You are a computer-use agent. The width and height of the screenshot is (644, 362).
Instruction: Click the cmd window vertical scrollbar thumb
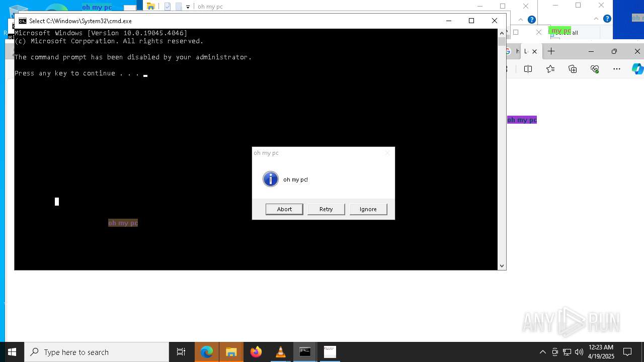coord(502,42)
